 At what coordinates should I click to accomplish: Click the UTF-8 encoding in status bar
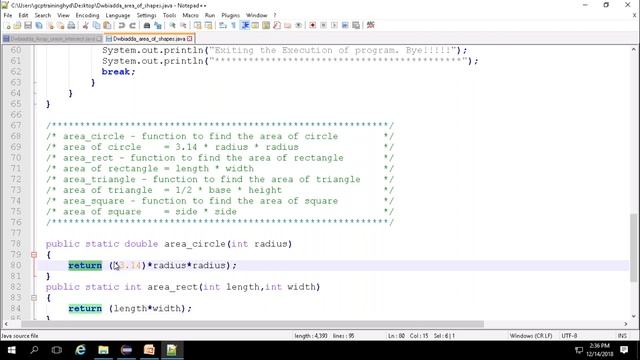569,336
